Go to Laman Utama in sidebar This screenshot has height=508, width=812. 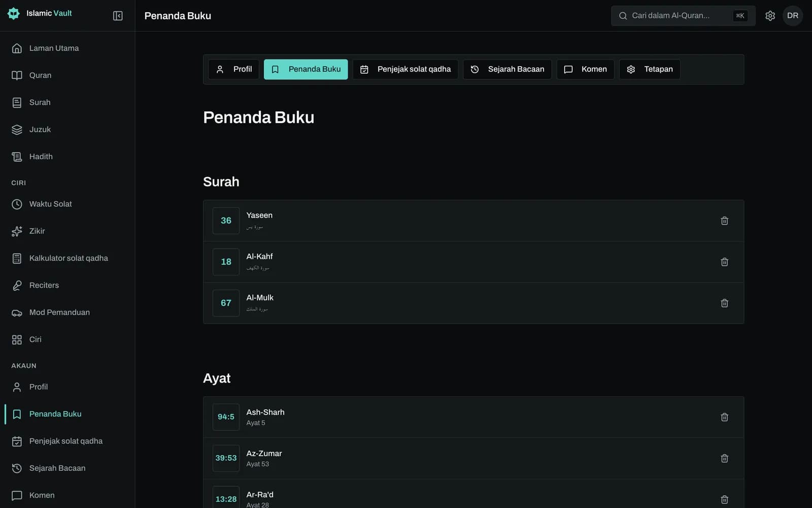(67, 48)
